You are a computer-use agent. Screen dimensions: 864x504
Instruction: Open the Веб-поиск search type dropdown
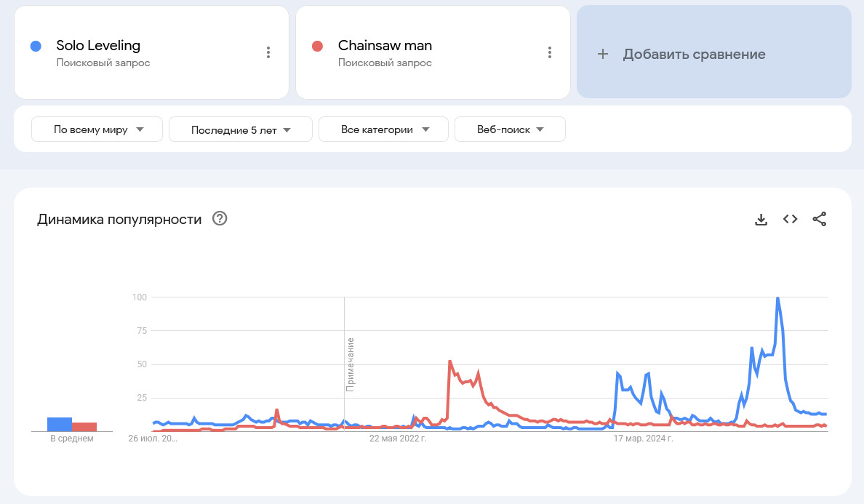(x=510, y=129)
